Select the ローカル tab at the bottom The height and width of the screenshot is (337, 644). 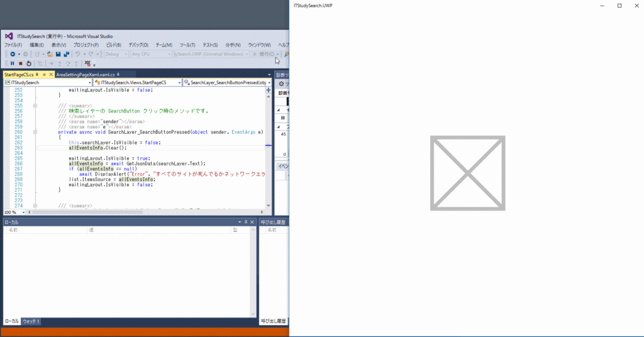[x=12, y=321]
